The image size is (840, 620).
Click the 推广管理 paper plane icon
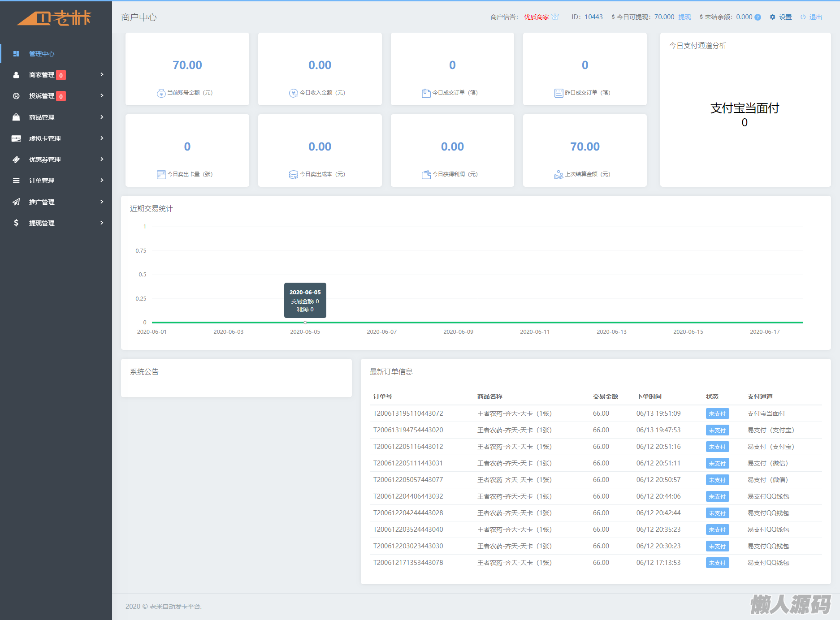click(x=16, y=202)
